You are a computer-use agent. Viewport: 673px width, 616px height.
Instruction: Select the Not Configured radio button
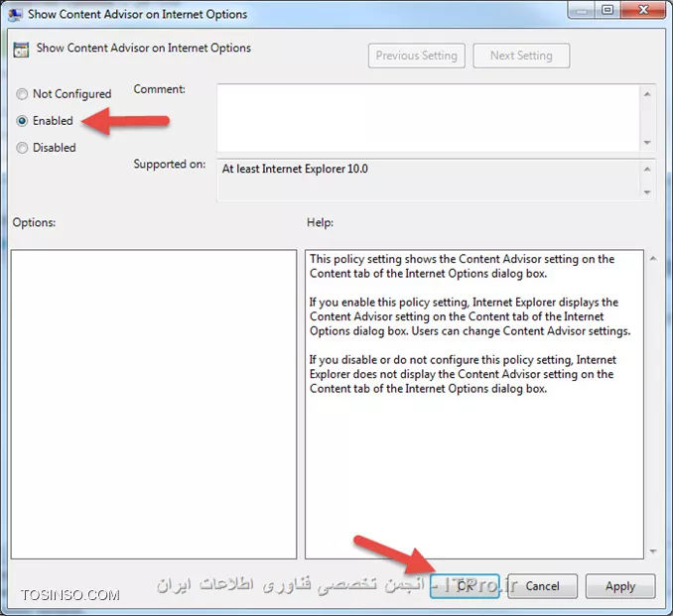pos(22,94)
